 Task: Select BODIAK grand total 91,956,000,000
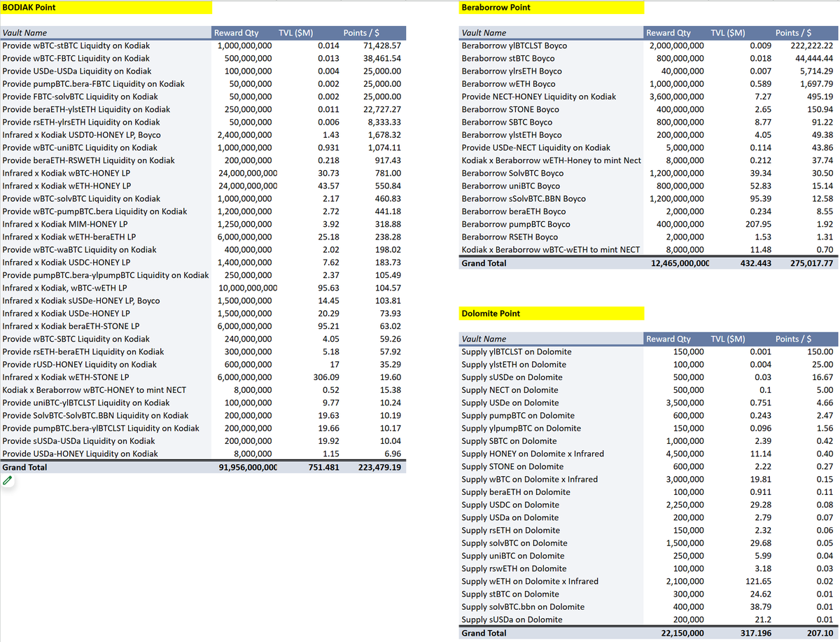(x=248, y=468)
